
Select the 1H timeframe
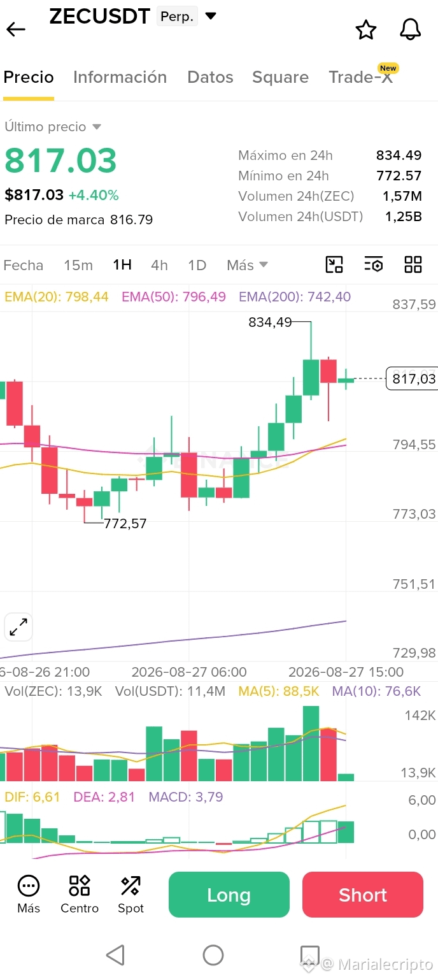[122, 265]
